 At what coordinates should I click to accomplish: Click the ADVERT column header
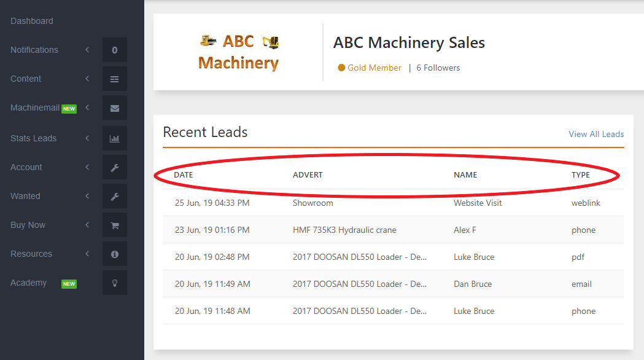[308, 174]
